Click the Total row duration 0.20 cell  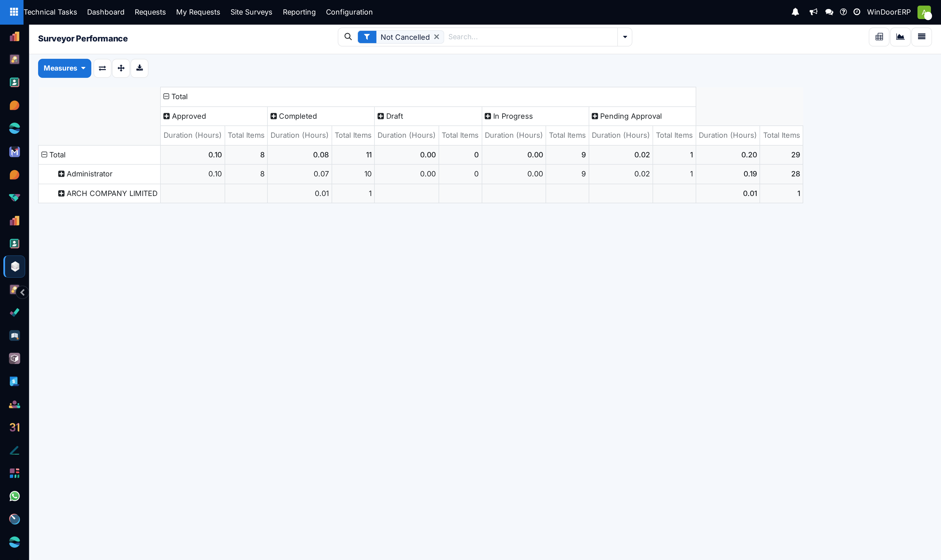728,155
